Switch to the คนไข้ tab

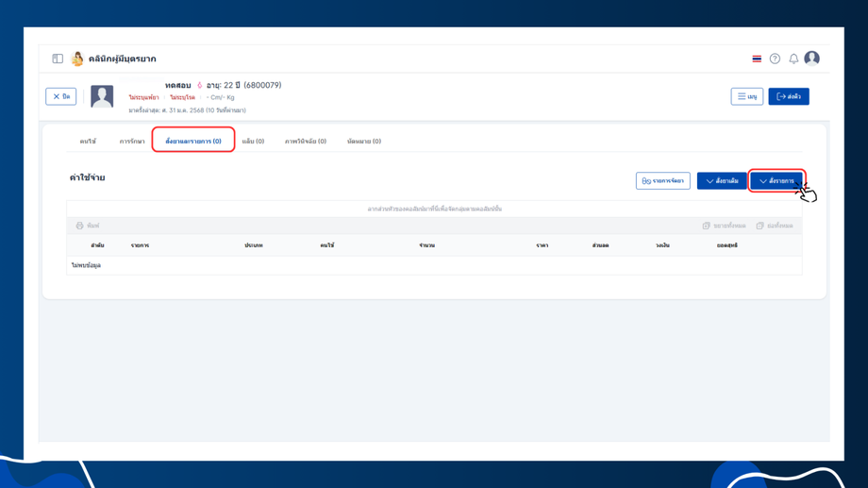click(88, 142)
